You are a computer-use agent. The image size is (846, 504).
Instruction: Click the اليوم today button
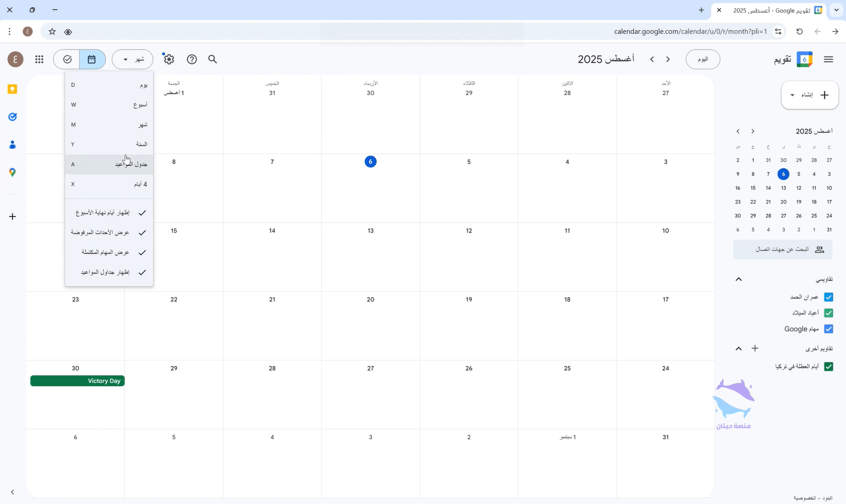point(702,59)
